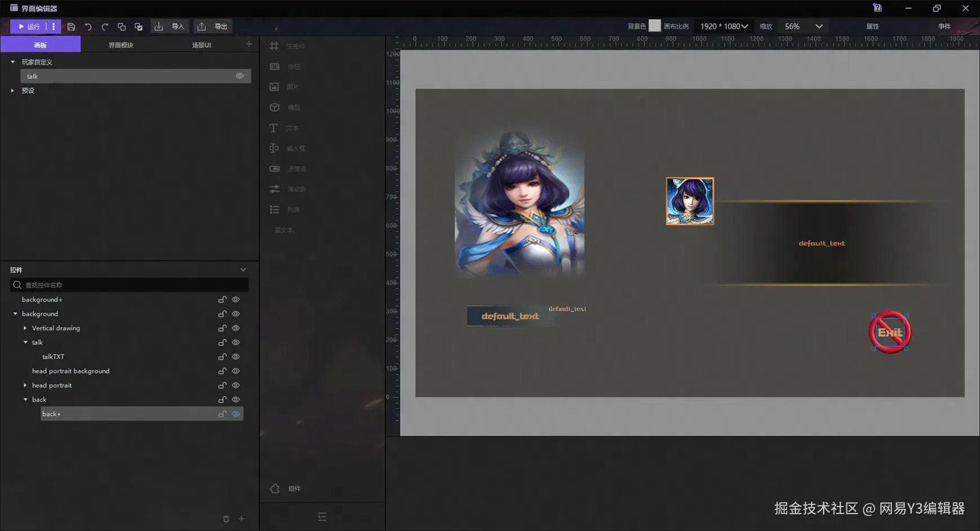The height and width of the screenshot is (531, 980).
Task: Switch to the 画板 tab
Action: click(41, 45)
